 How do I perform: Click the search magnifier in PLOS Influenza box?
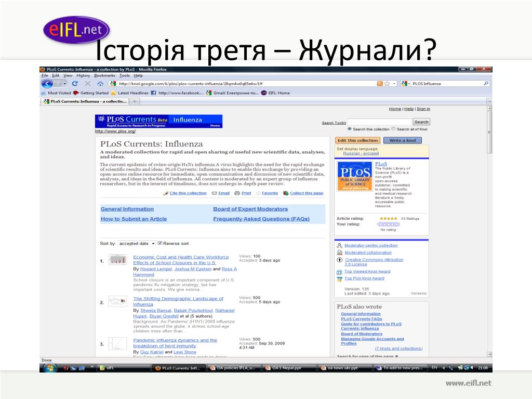pyautogui.click(x=486, y=84)
